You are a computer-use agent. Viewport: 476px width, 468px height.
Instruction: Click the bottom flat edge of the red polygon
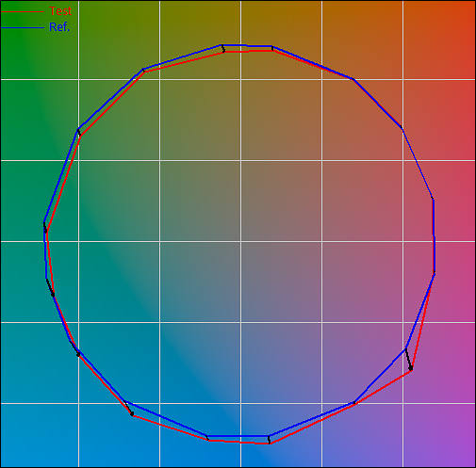239,442
